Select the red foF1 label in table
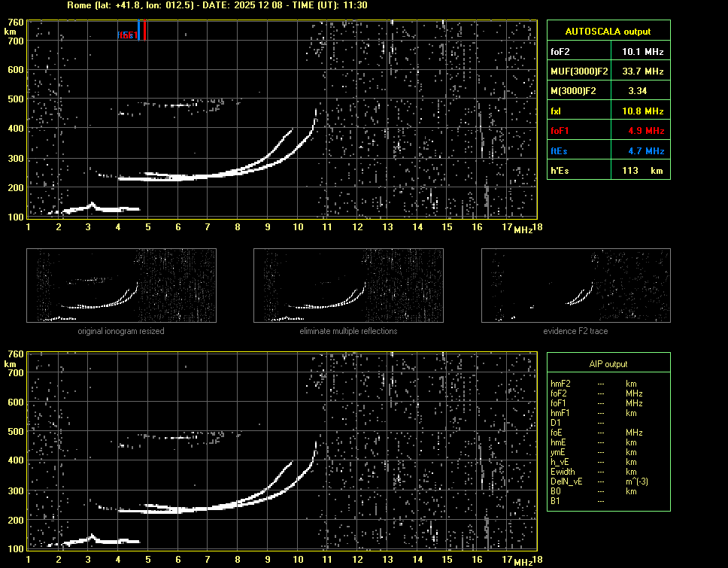This screenshot has height=568, width=728. click(x=560, y=131)
